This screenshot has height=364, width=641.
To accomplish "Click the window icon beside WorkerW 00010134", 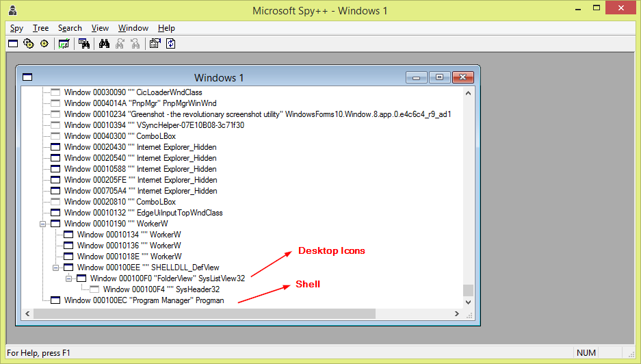I will coord(68,235).
